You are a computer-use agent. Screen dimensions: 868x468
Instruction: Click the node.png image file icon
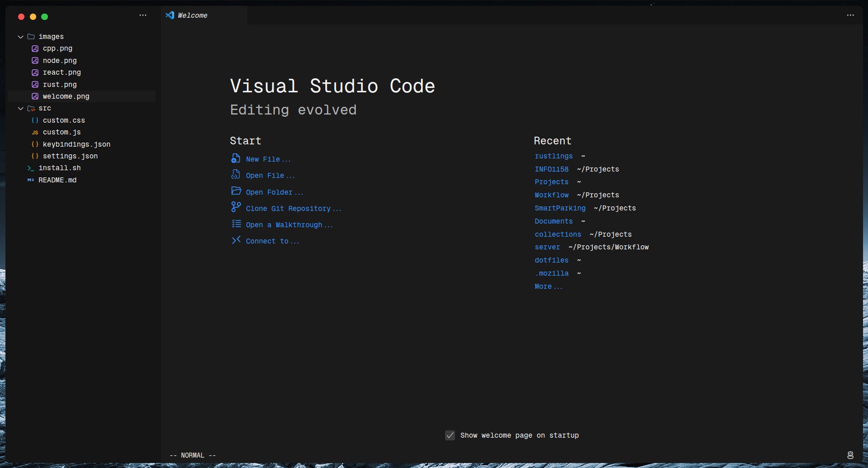click(x=35, y=61)
